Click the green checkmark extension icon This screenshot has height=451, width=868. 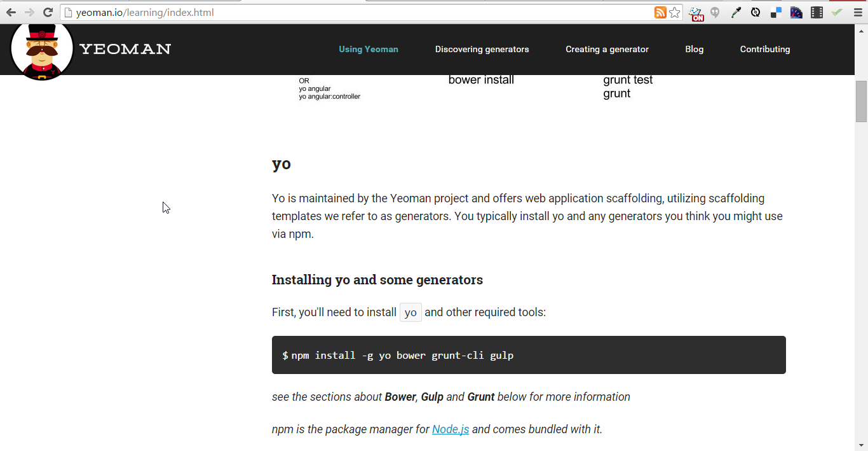pyautogui.click(x=837, y=13)
